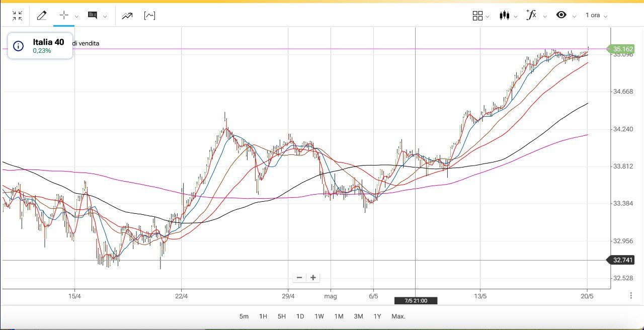Zoom out with the minus button

299,278
